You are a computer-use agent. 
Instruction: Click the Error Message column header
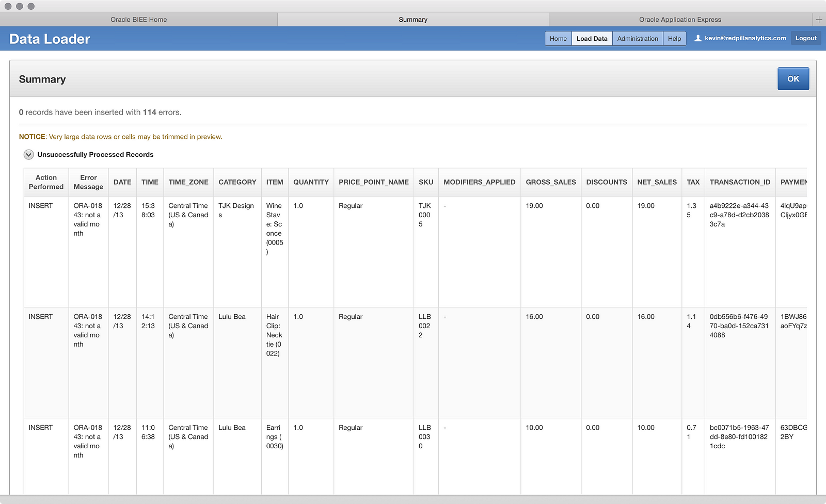pyautogui.click(x=88, y=182)
